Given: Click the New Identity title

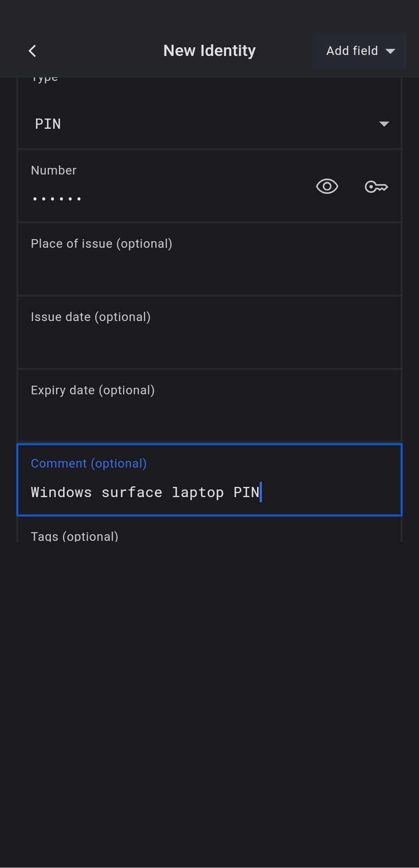Looking at the screenshot, I should (x=209, y=51).
